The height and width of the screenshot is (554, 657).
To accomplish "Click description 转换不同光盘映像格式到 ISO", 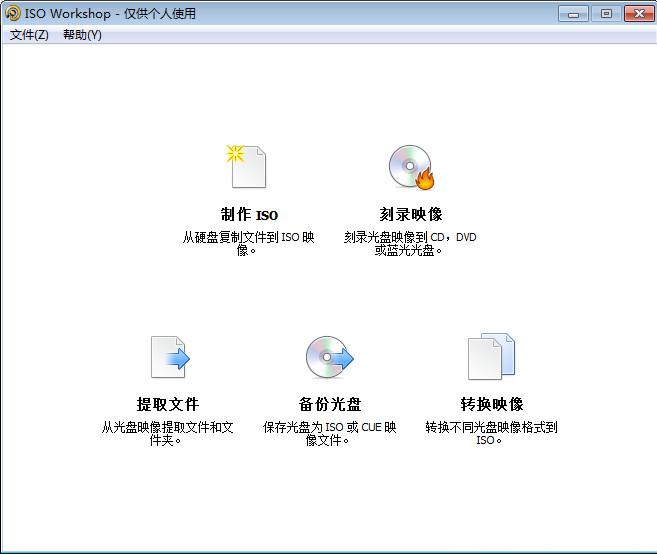I will (x=491, y=433).
